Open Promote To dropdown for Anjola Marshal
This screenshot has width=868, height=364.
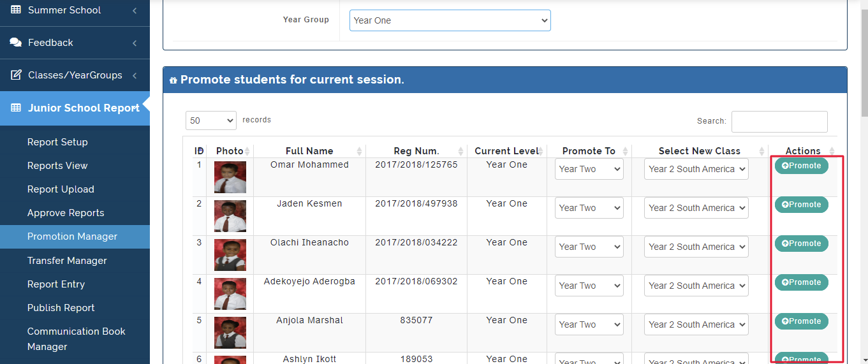tap(589, 324)
